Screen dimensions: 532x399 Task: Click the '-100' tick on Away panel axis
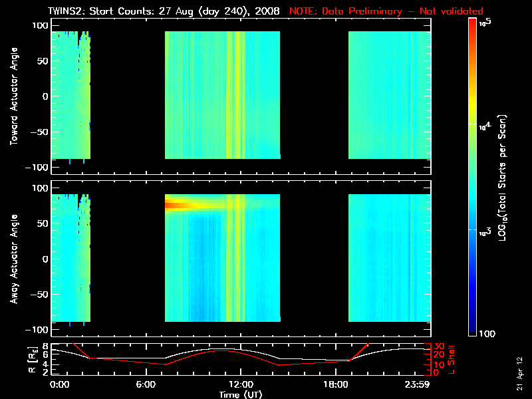(37, 330)
